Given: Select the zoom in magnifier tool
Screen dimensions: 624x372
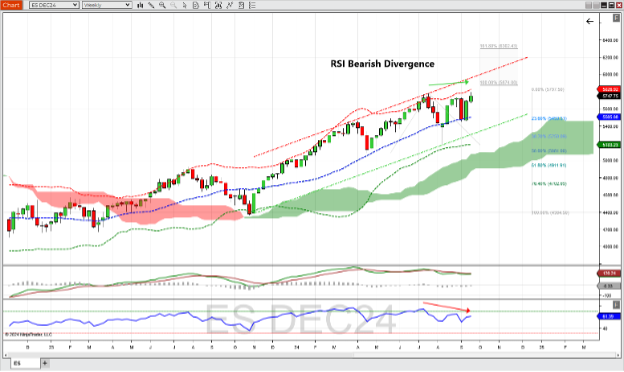Looking at the screenshot, I should pos(162,5).
